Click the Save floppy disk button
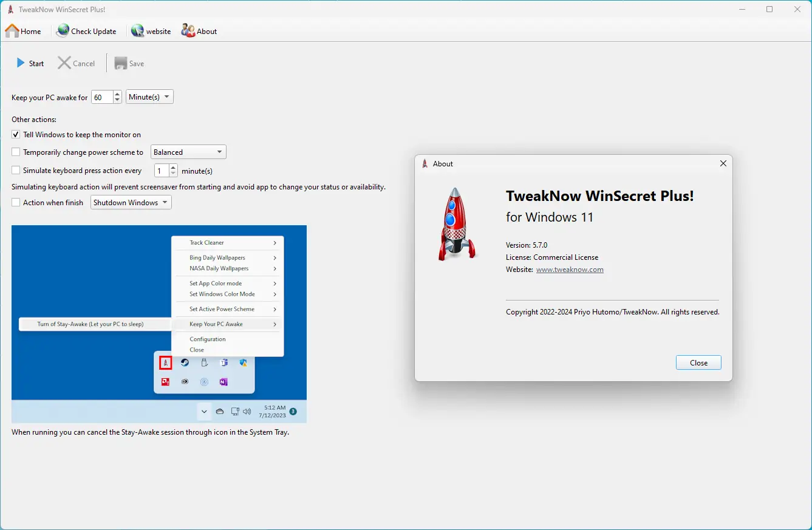The image size is (812, 530). (129, 63)
